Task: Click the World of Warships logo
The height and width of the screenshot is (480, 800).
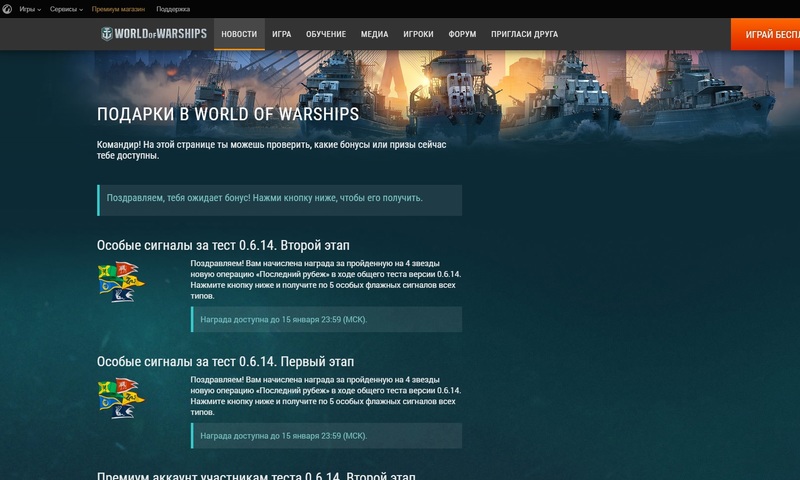Action: click(x=154, y=34)
